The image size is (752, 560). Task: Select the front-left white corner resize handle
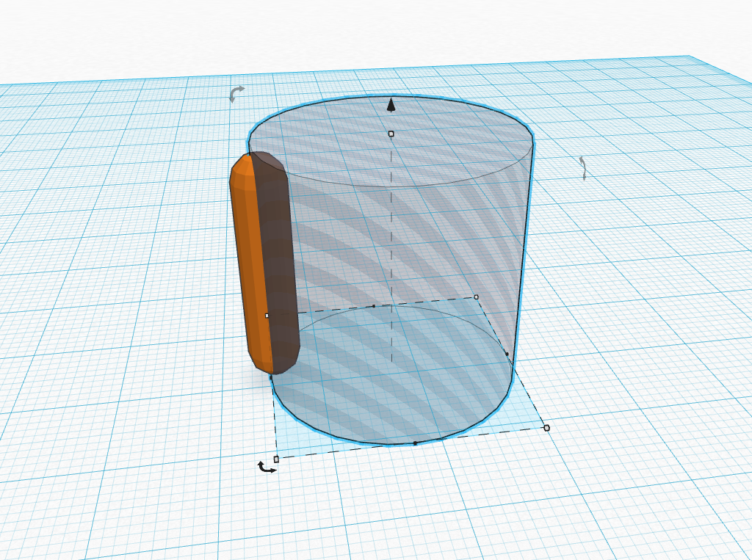276,459
